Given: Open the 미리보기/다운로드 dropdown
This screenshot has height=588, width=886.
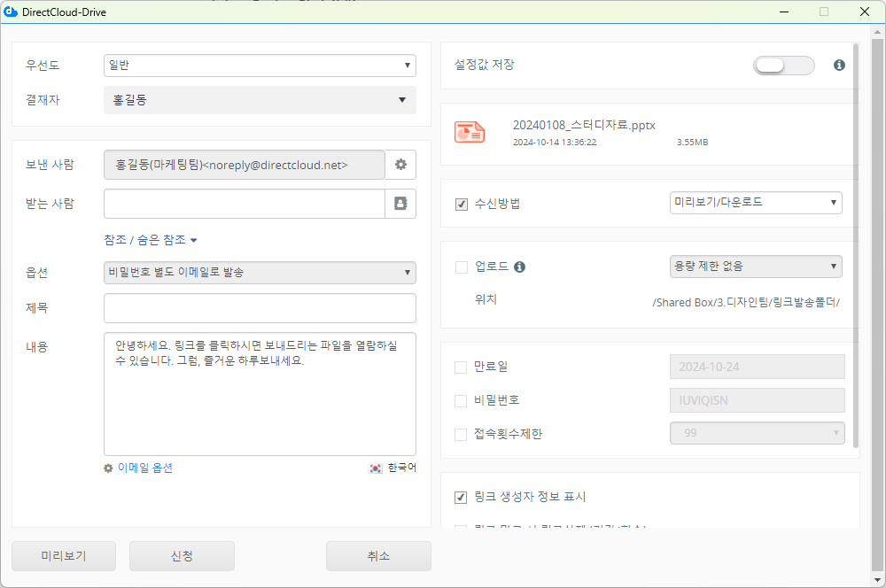Looking at the screenshot, I should [x=756, y=203].
